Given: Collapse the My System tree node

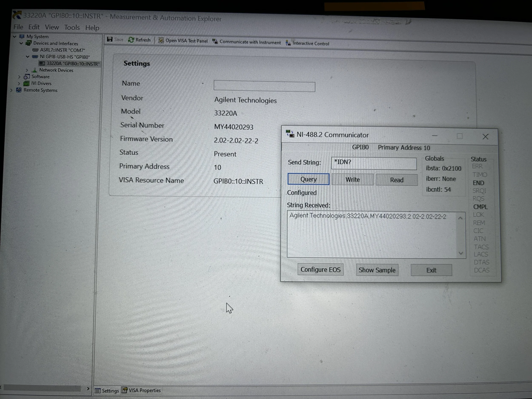Looking at the screenshot, I should click(x=15, y=37).
